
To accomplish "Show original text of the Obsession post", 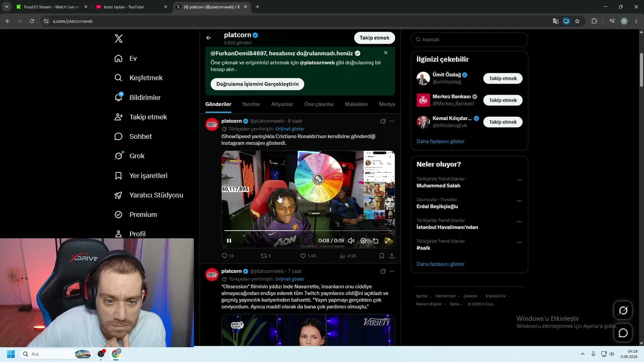I will point(290,279).
